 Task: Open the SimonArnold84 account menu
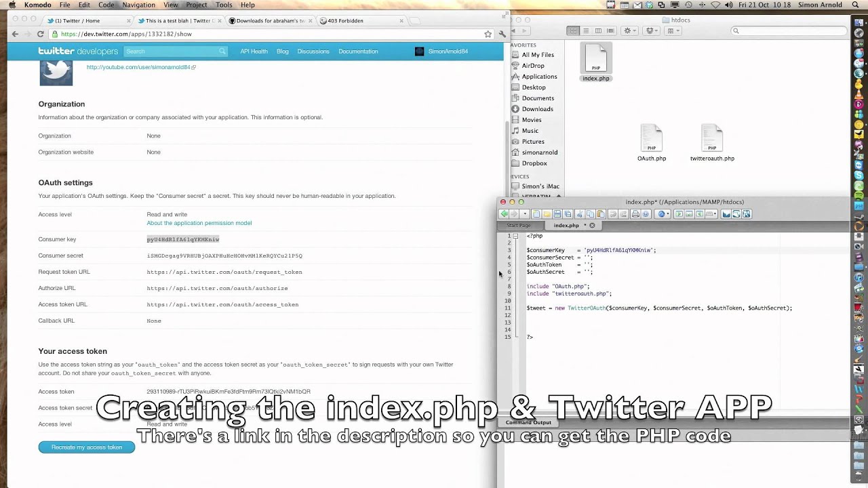point(441,52)
